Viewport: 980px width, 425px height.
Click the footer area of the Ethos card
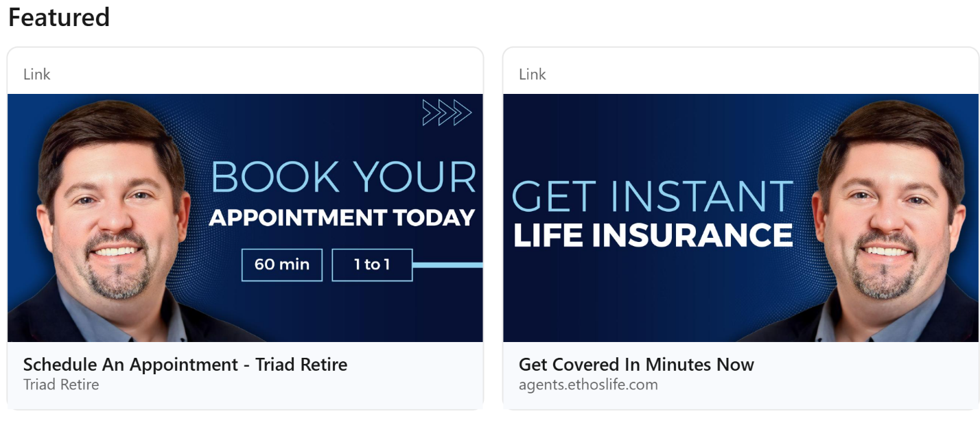741,375
